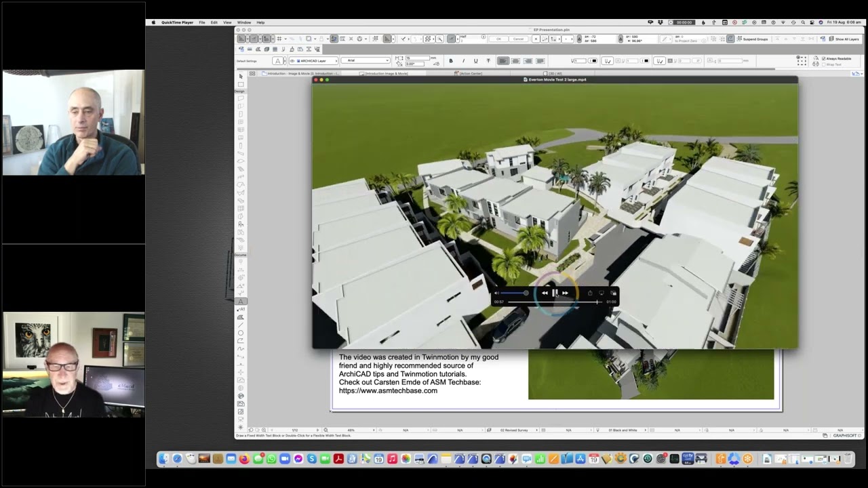Click the movie playback progress bar
The image size is (868, 488).
pyautogui.click(x=553, y=302)
